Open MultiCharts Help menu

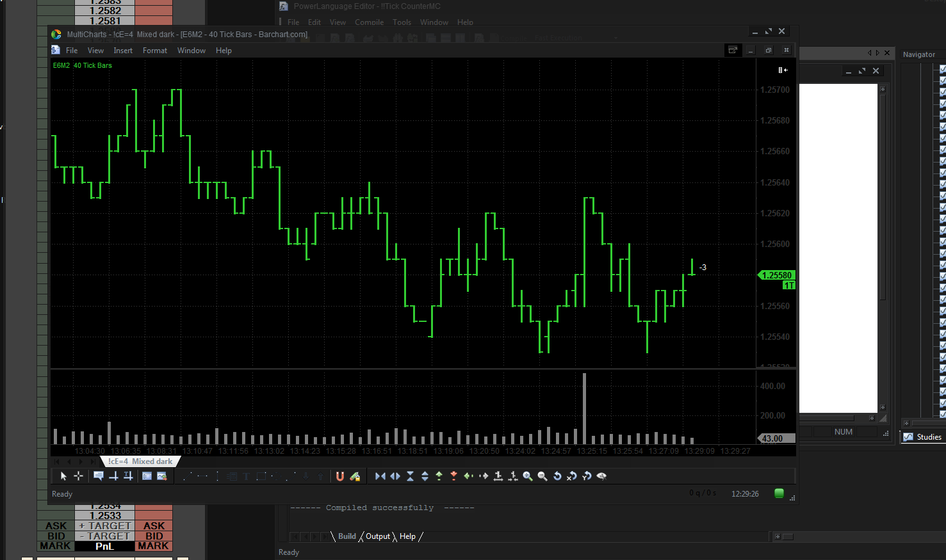point(224,51)
